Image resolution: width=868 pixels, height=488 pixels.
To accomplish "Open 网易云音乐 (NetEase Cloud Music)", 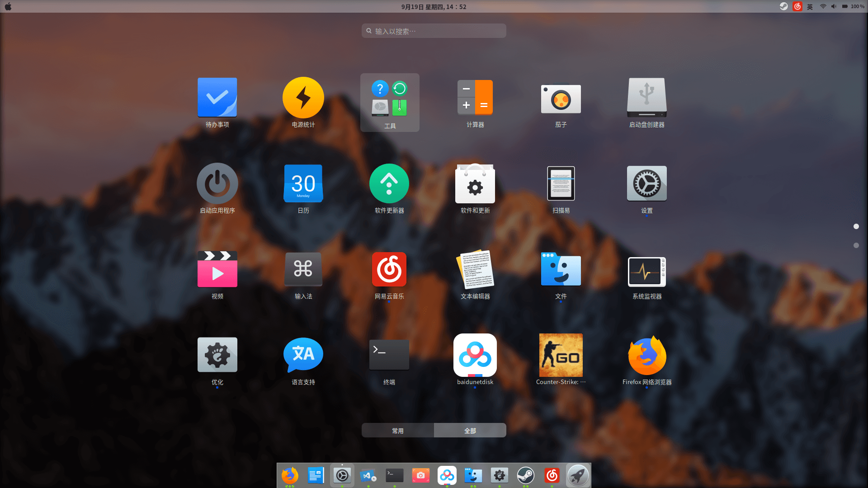I will point(389,269).
